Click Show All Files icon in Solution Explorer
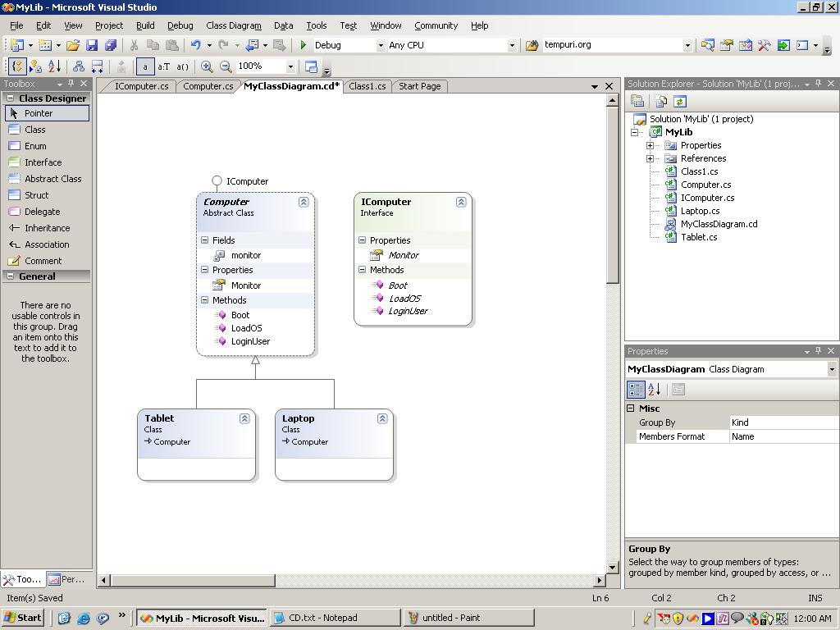 [x=661, y=101]
